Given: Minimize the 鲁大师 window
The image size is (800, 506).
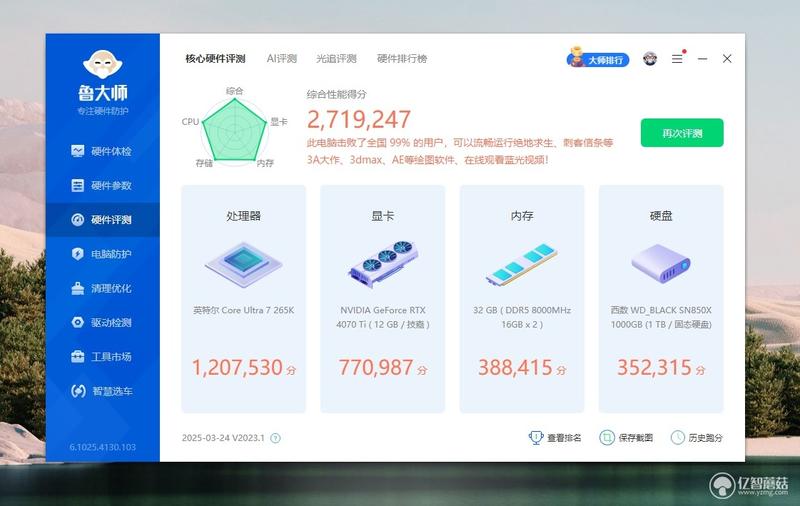Looking at the screenshot, I should tap(703, 59).
